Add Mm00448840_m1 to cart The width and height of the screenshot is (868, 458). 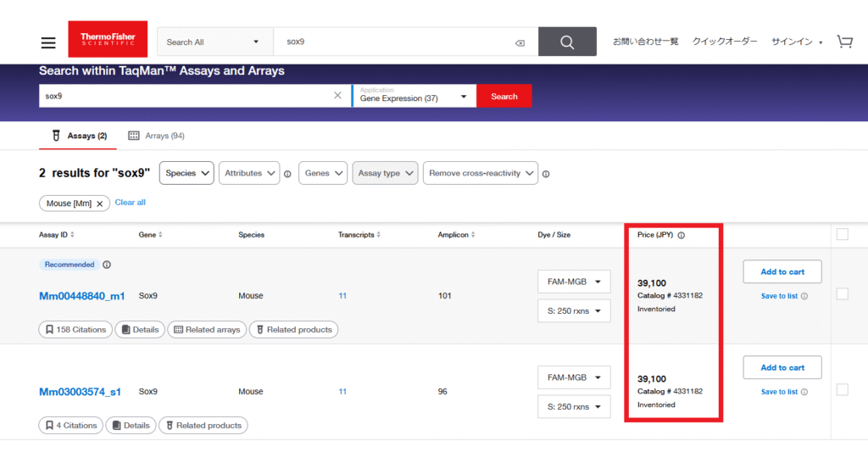(782, 271)
